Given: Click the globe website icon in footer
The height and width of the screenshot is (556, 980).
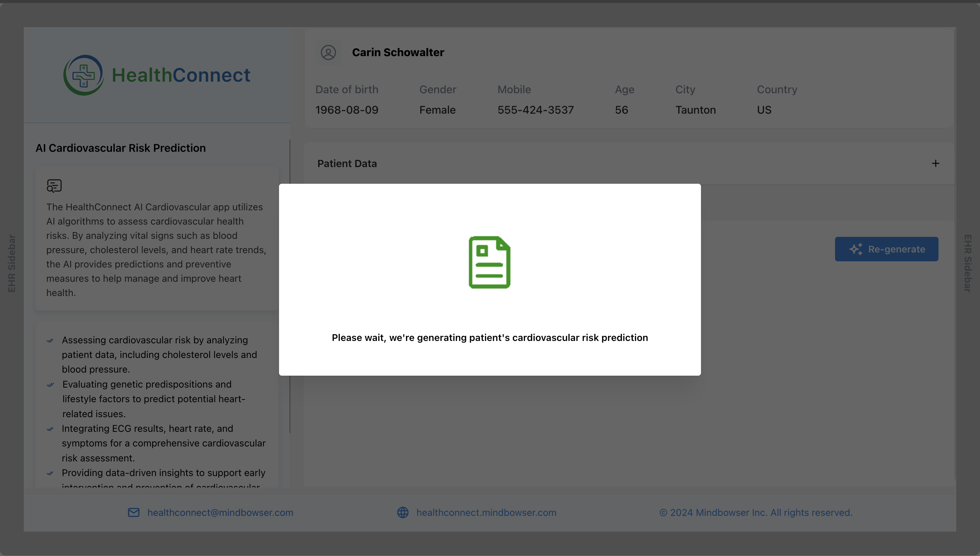Looking at the screenshot, I should [x=403, y=512].
